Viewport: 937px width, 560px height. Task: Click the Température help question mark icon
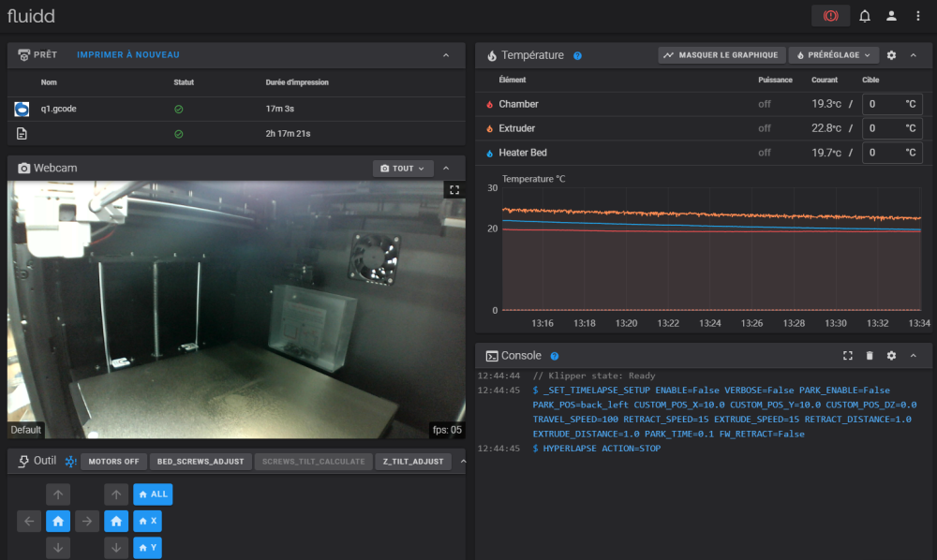click(577, 56)
